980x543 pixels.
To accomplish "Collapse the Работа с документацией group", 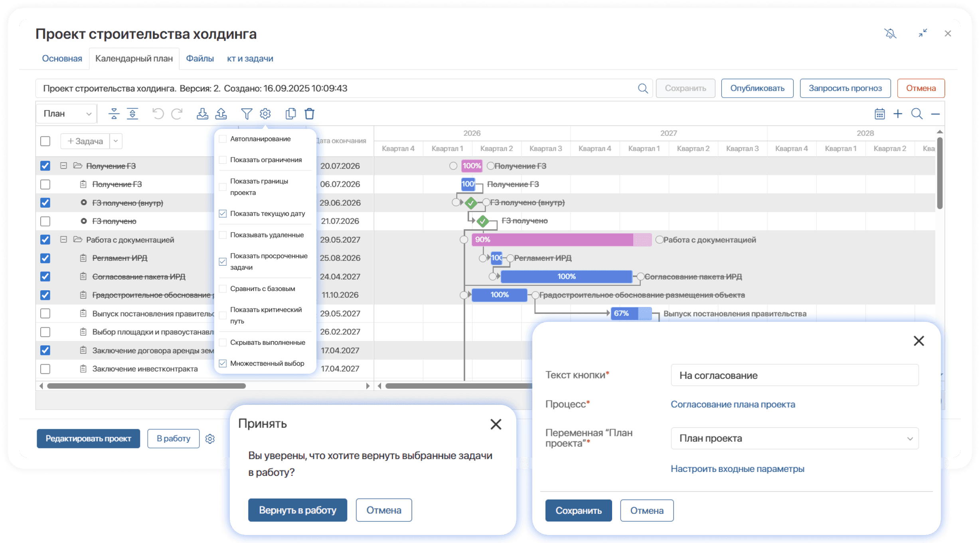I will (63, 240).
